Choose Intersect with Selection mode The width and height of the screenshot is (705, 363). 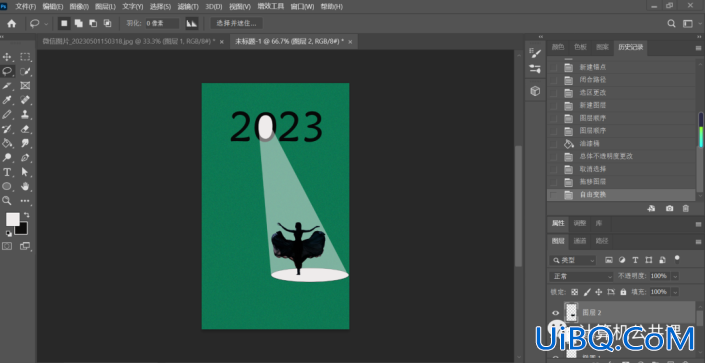tap(107, 23)
